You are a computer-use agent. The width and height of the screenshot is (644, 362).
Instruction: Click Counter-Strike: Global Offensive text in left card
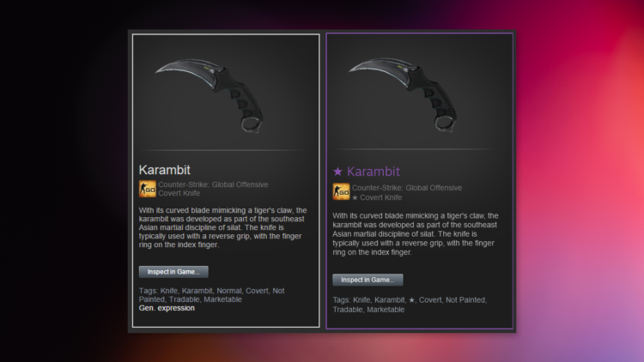click(213, 184)
